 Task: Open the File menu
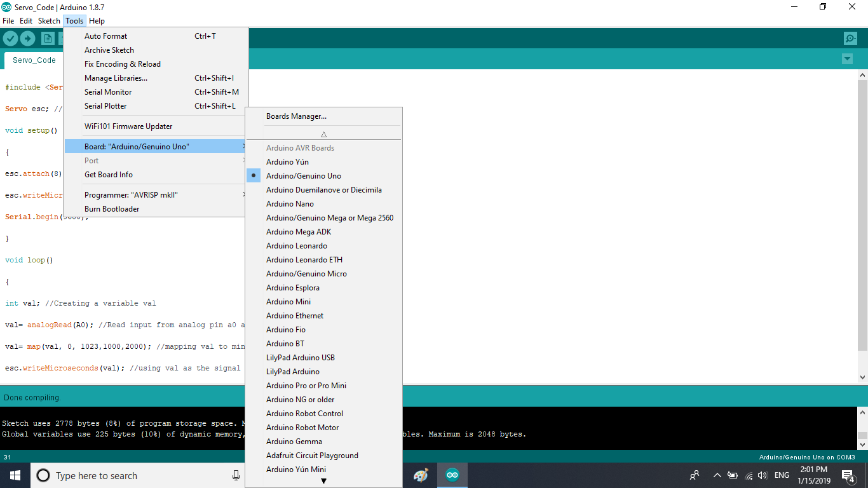click(x=8, y=21)
